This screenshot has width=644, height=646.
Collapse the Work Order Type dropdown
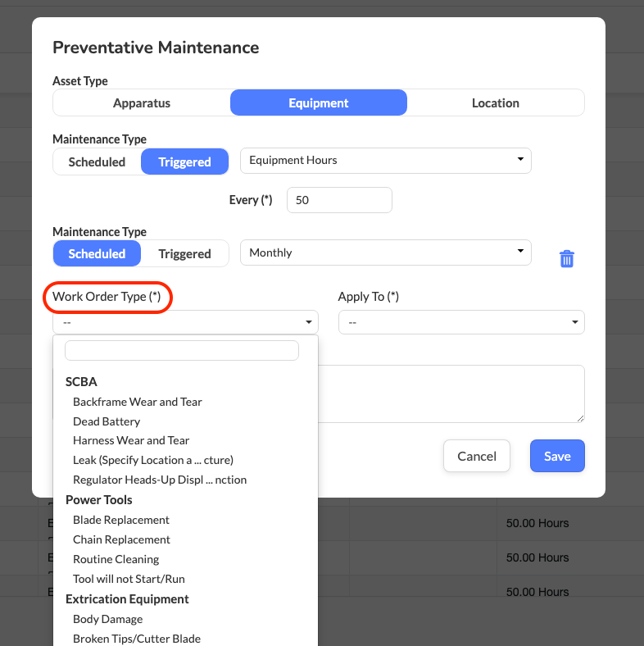pyautogui.click(x=185, y=323)
